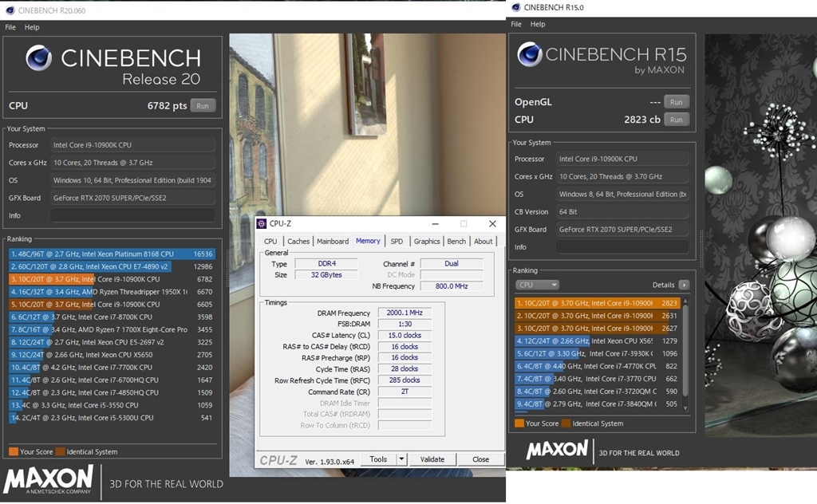Click the DRAM Frequency value 2000.1 MHz
The width and height of the screenshot is (817, 504).
pyautogui.click(x=405, y=313)
